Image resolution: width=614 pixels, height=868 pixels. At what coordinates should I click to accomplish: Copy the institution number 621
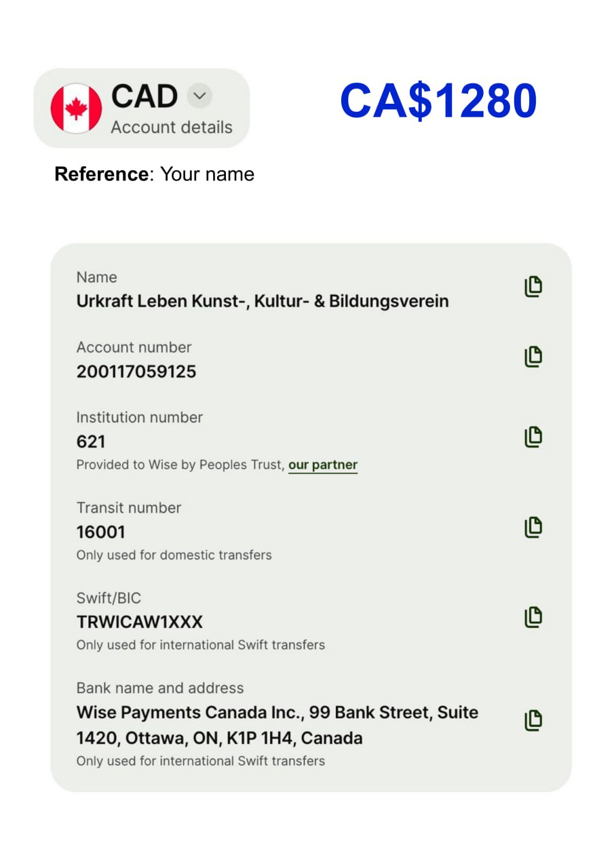tap(533, 437)
